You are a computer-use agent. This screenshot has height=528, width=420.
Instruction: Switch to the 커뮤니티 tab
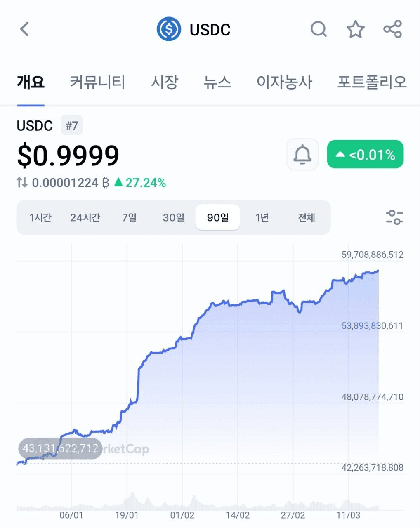[x=97, y=82]
